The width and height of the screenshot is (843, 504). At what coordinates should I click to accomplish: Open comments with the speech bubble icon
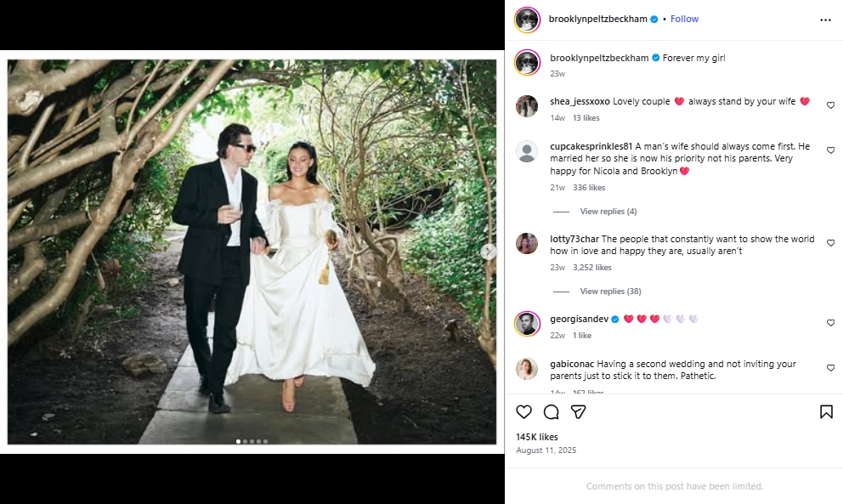click(552, 412)
